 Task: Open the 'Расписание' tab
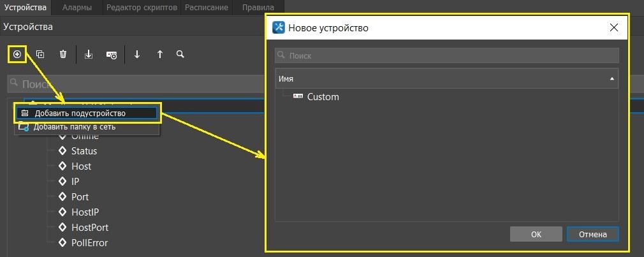[207, 8]
